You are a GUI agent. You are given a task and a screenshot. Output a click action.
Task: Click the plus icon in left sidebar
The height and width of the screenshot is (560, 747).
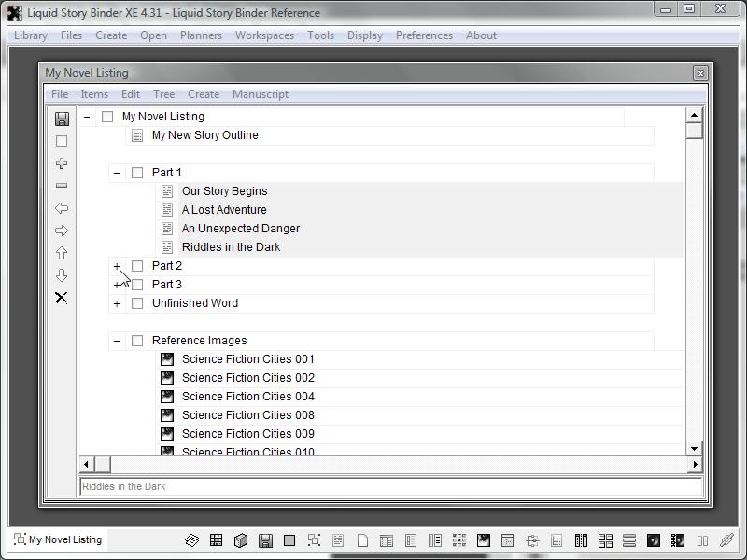pyautogui.click(x=62, y=163)
